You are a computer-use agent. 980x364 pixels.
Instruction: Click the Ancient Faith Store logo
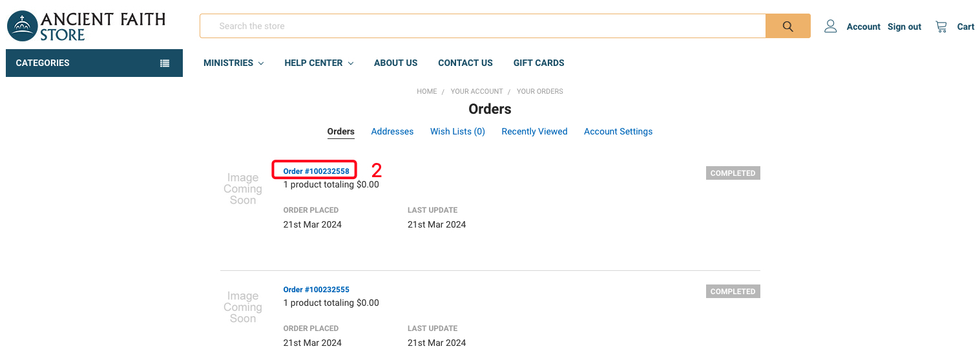pos(86,26)
